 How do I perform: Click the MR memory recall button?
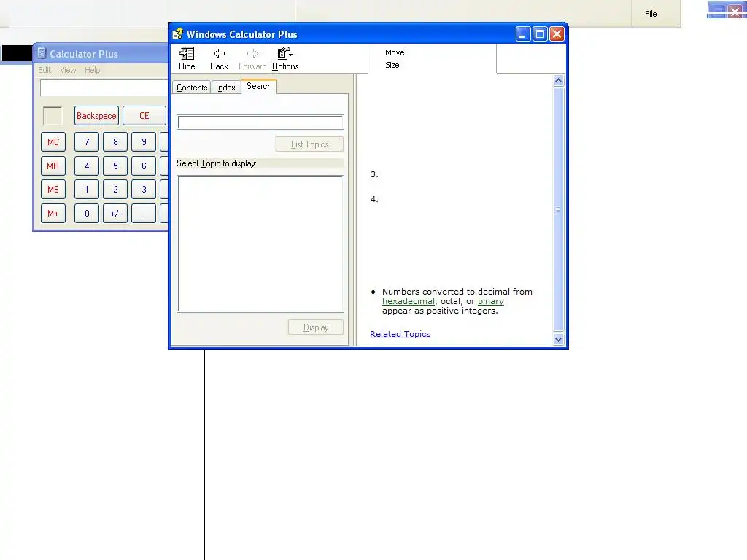pyautogui.click(x=53, y=166)
